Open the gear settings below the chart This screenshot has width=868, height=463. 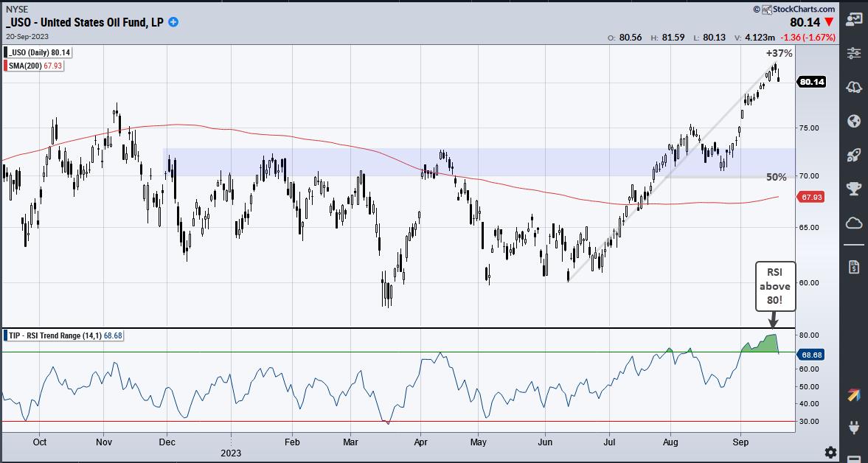click(830, 452)
